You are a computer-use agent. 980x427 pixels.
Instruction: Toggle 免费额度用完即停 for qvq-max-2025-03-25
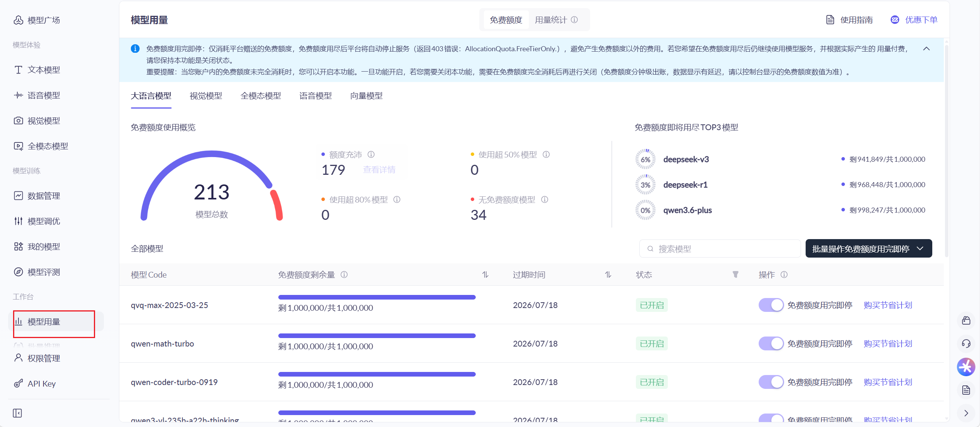[x=771, y=305]
